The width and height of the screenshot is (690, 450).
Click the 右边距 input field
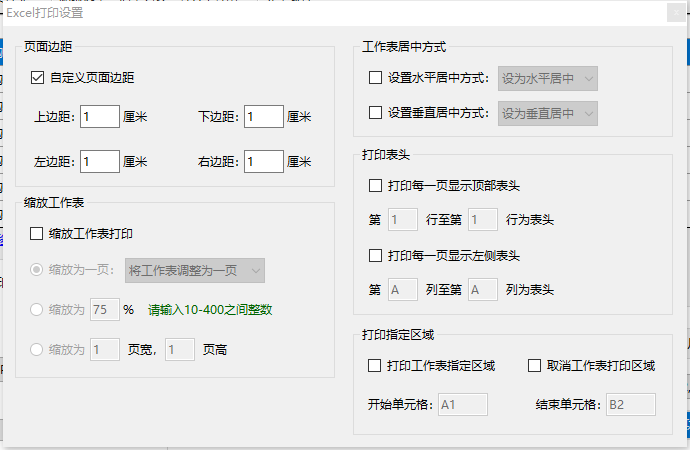[x=264, y=161]
